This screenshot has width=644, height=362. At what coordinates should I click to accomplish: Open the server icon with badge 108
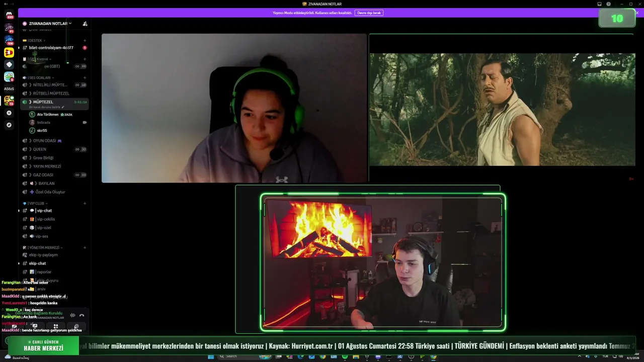pyautogui.click(x=9, y=40)
